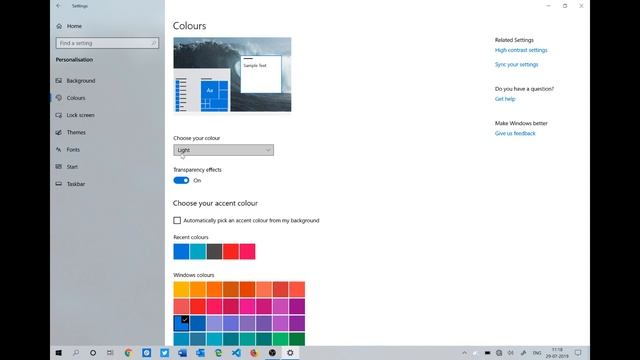Open Lock screen settings
The width and height of the screenshot is (640, 360).
click(x=80, y=115)
